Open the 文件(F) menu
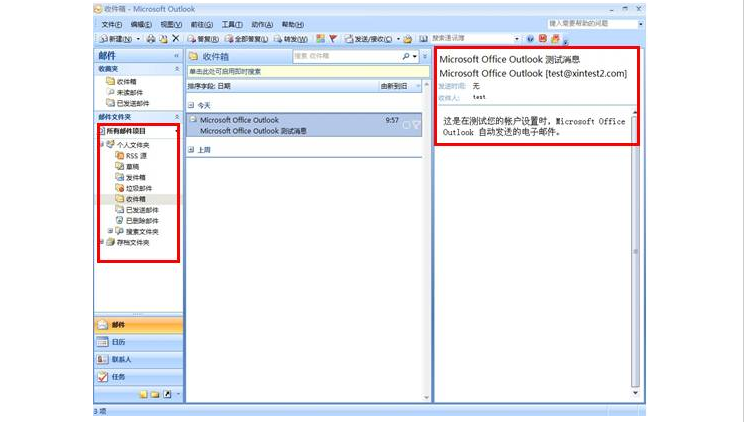 (111, 24)
